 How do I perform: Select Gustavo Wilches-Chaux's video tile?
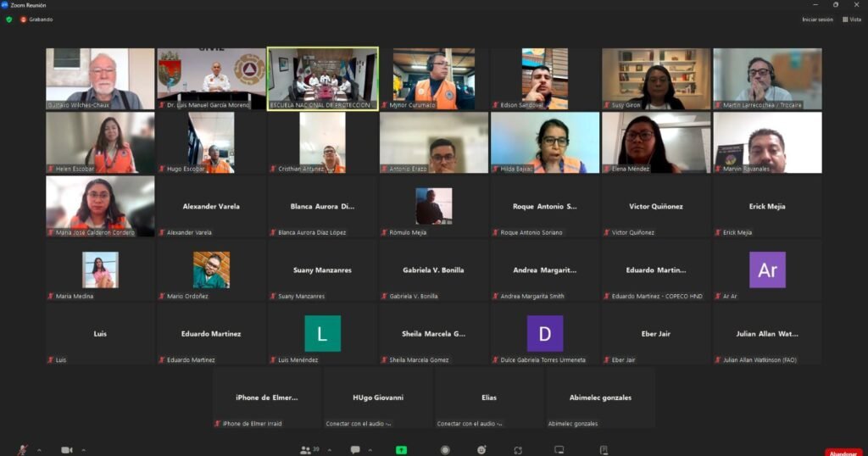coord(100,79)
